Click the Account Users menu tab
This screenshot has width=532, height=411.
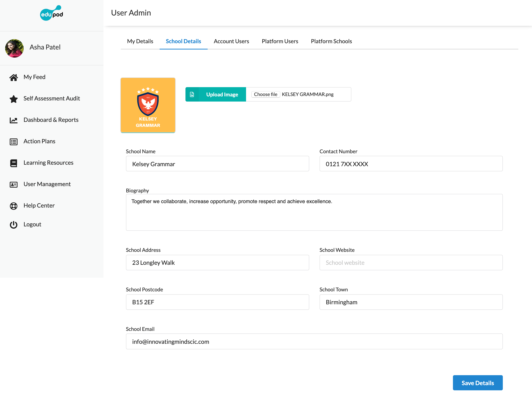[231, 41]
